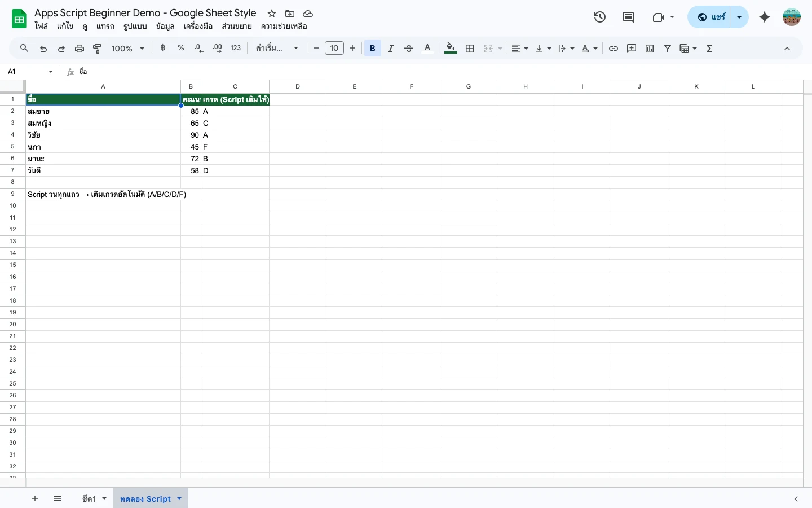This screenshot has height=508, width=812.
Task: Open the borders tool in the toolbar
Action: click(x=470, y=49)
